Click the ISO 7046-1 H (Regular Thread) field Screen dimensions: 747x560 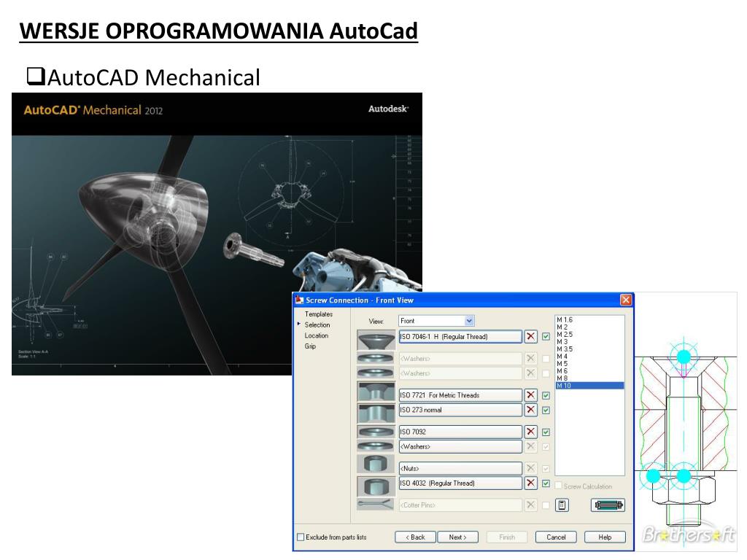tap(460, 336)
